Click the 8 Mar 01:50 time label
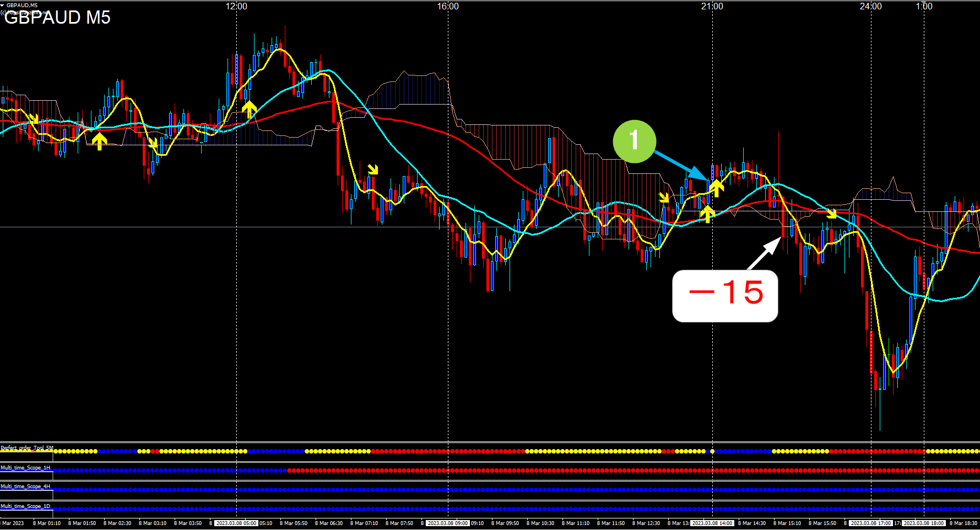The width and height of the screenshot is (980, 530). [82, 523]
